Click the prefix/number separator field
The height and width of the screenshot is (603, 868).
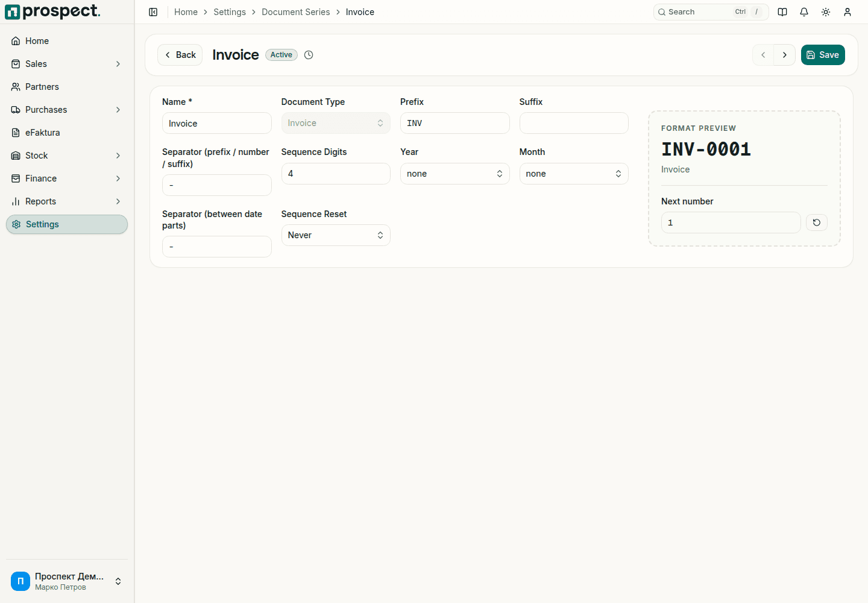[x=217, y=185]
